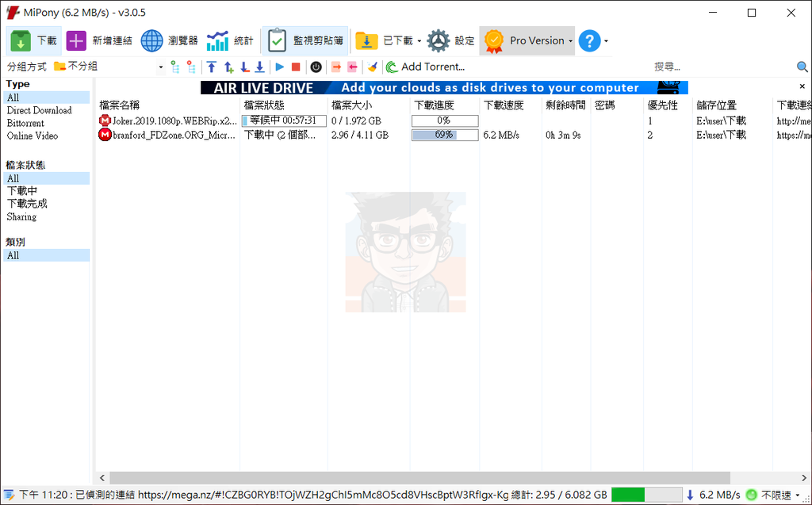Click the black power shutdown icon
The width and height of the screenshot is (812, 505).
[x=316, y=67]
